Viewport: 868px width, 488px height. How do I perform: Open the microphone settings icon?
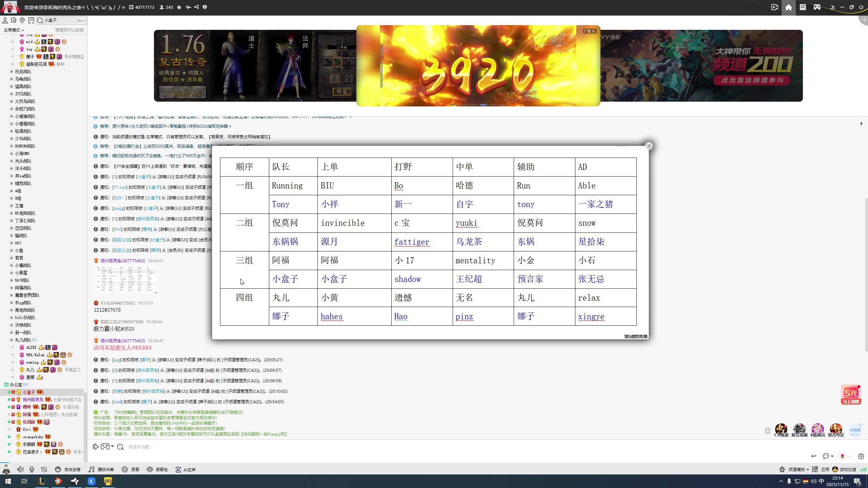pyautogui.click(x=32, y=469)
